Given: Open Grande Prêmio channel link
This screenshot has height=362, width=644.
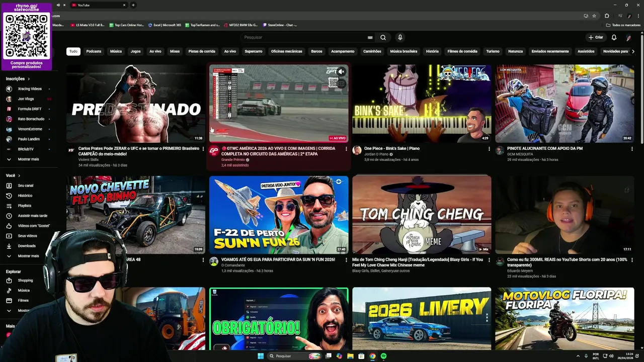Looking at the screenshot, I should 233,160.
